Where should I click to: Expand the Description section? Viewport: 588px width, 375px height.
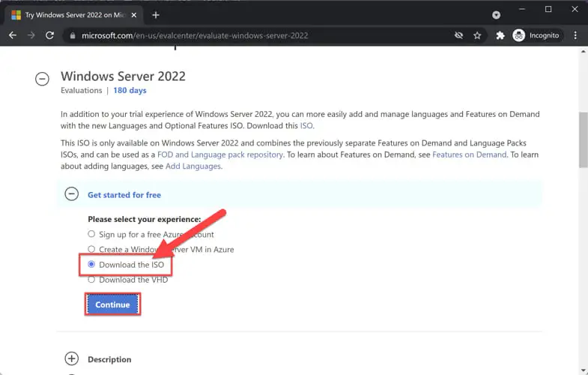click(72, 358)
